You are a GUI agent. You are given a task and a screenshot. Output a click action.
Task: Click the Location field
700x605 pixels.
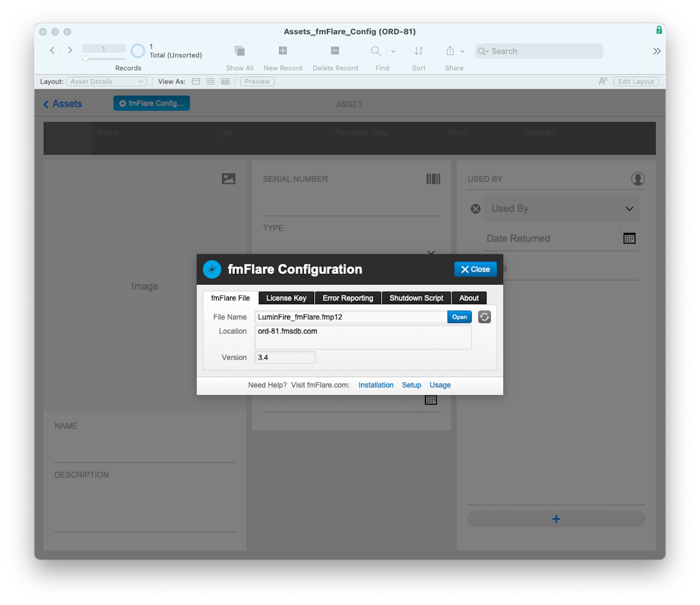[363, 337]
